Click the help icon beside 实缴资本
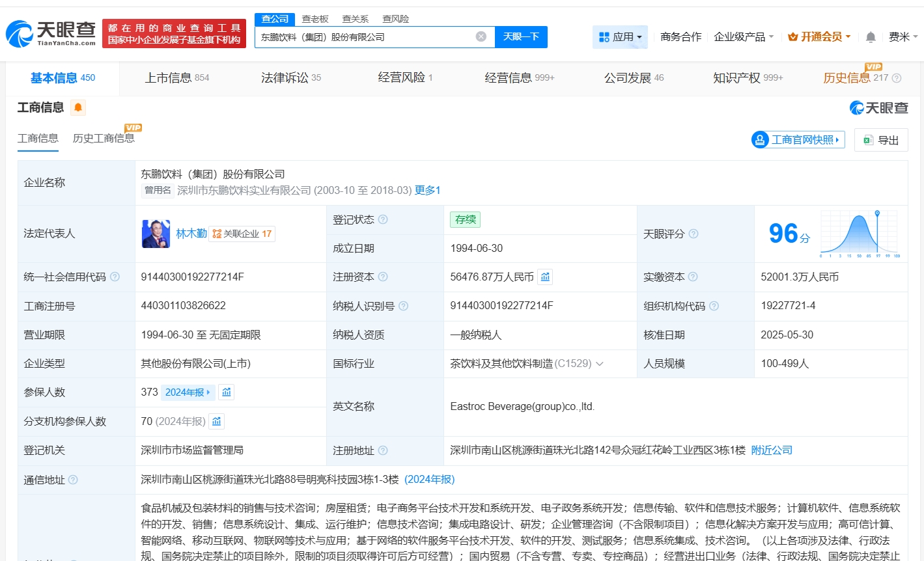Screen dimensions: 924x561 (x=693, y=277)
